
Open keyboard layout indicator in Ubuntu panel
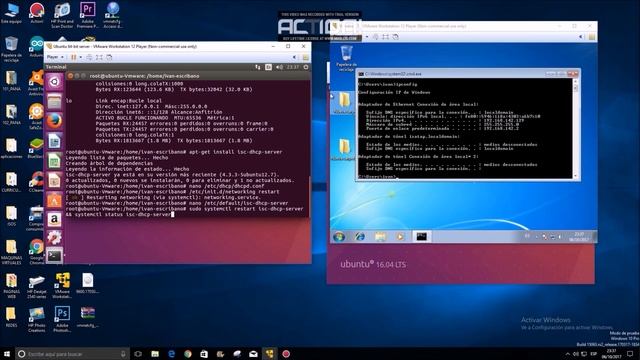point(268,67)
